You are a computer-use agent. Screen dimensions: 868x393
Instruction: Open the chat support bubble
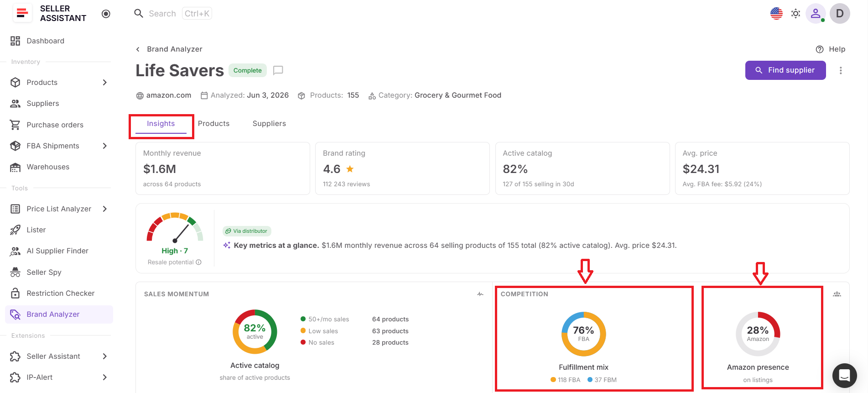[844, 375]
